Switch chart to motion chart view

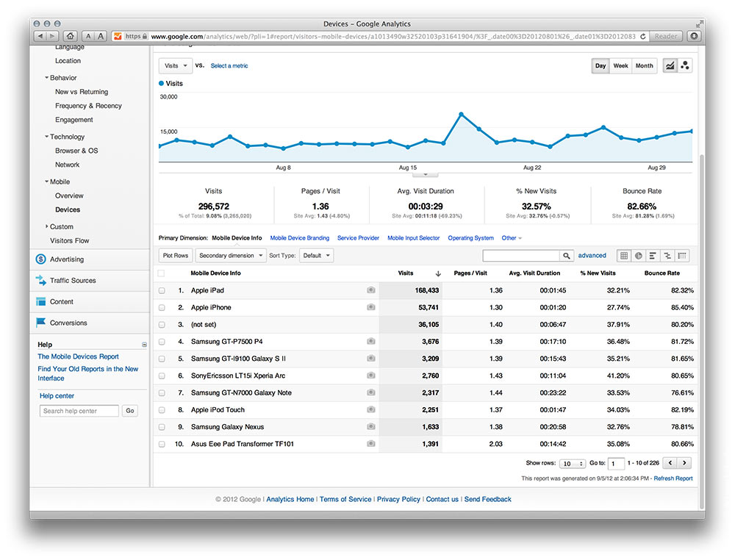(685, 65)
